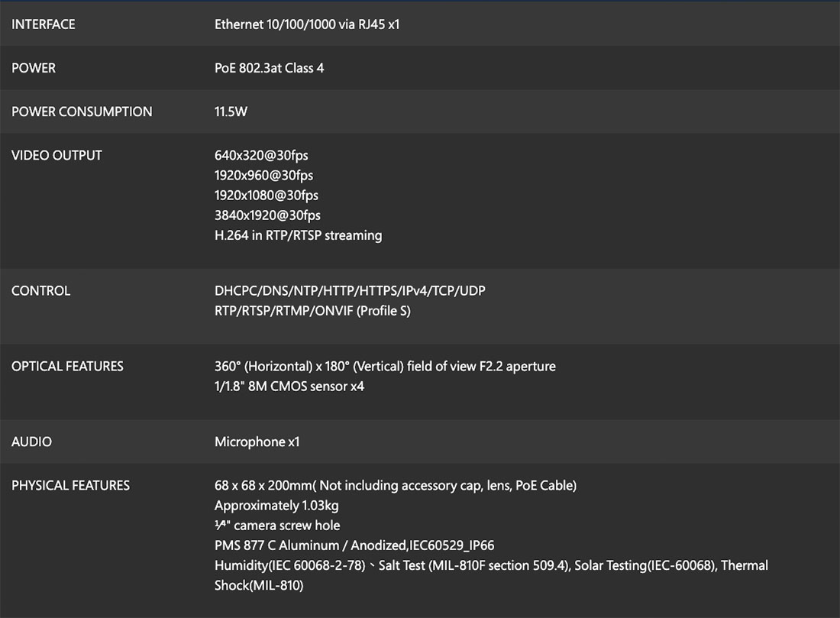
Task: Click the PMS 877 C Aluminum line
Action: pos(354,545)
